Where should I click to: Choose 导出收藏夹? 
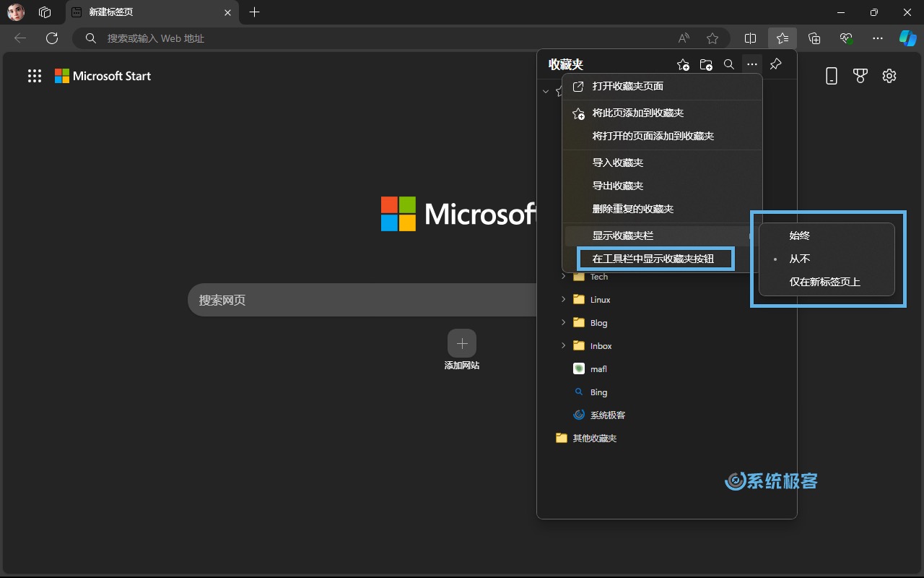click(662, 186)
